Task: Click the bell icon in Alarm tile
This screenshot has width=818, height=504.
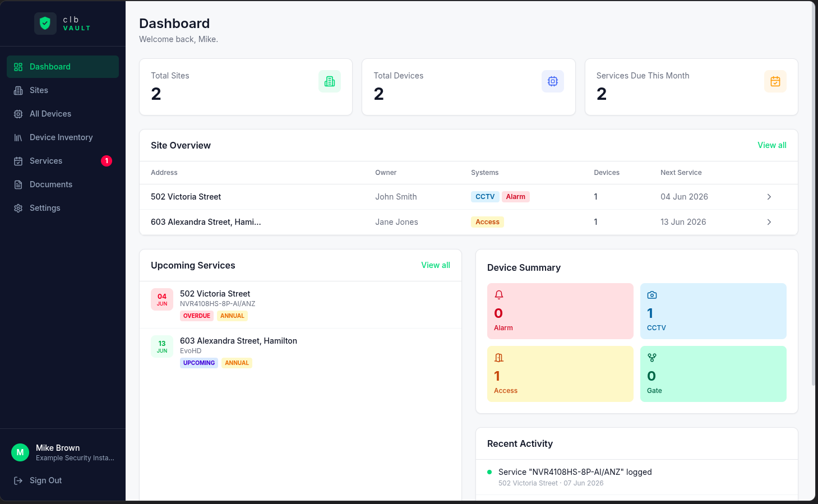Action: click(x=499, y=295)
